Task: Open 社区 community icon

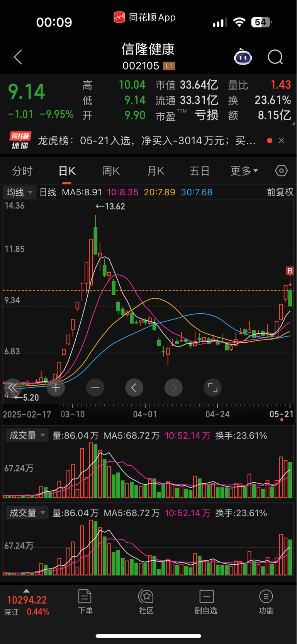Action: [146, 601]
